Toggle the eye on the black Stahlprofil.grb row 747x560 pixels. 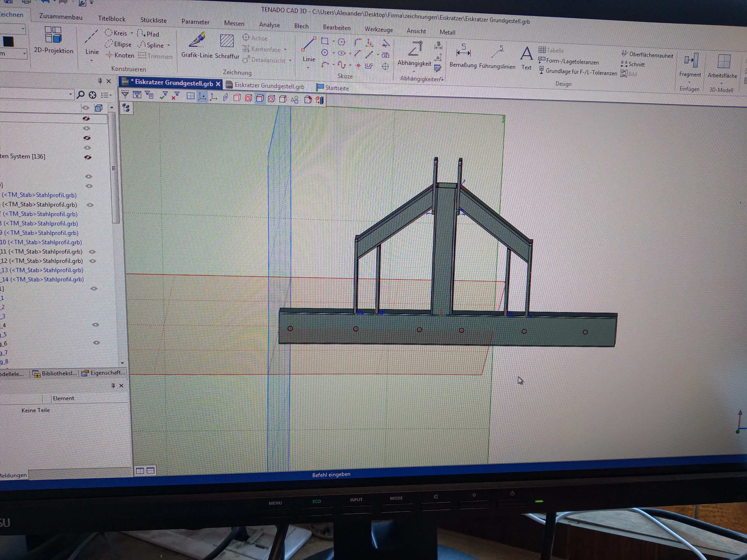90,205
